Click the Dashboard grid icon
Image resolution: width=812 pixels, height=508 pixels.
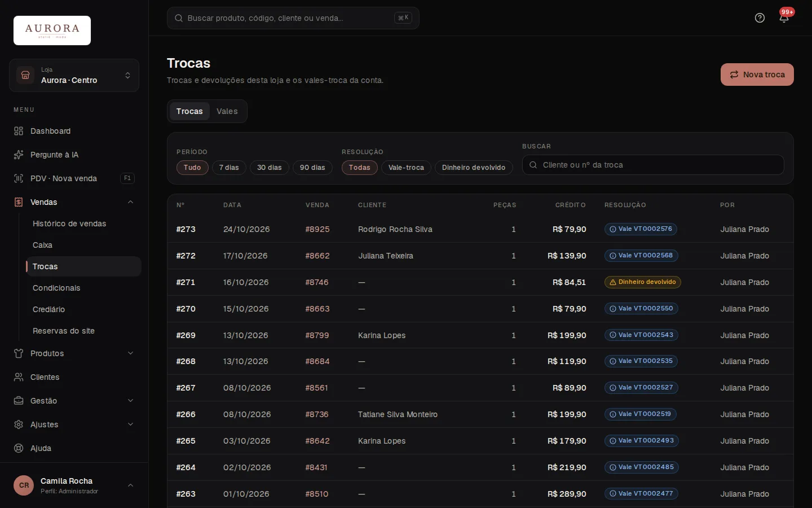19,131
